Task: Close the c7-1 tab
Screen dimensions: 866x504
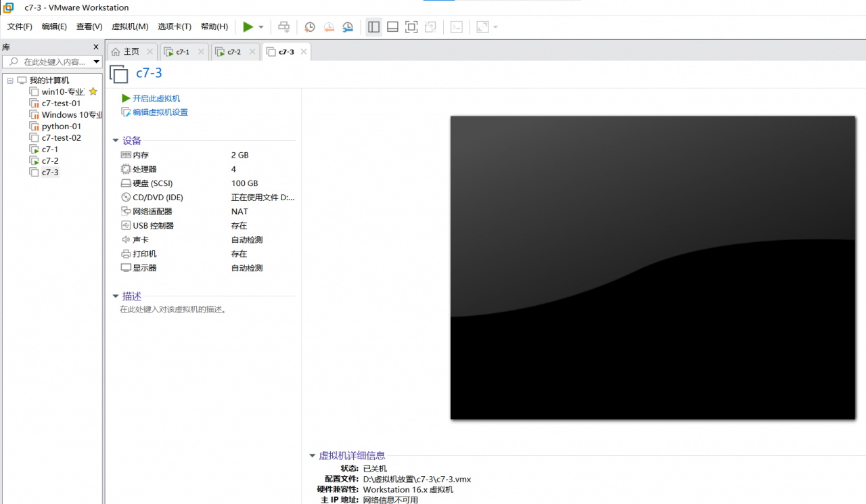Action: [201, 51]
